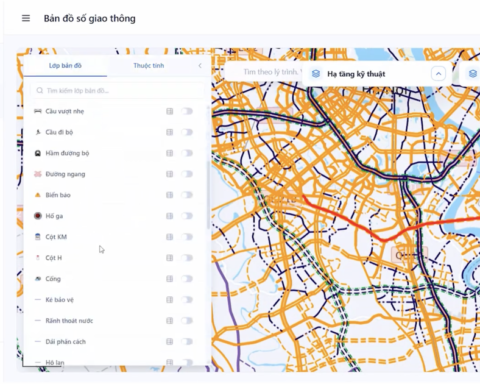Image resolution: width=480 pixels, height=384 pixels.
Task: Switch to the Thuộc tính tab
Action: (149, 66)
